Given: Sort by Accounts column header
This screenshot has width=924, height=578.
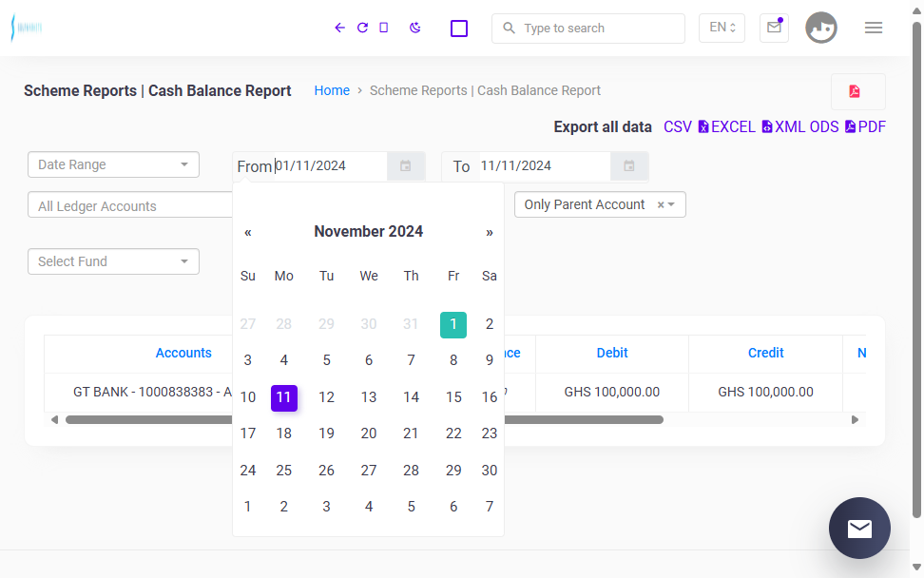Looking at the screenshot, I should (x=183, y=353).
